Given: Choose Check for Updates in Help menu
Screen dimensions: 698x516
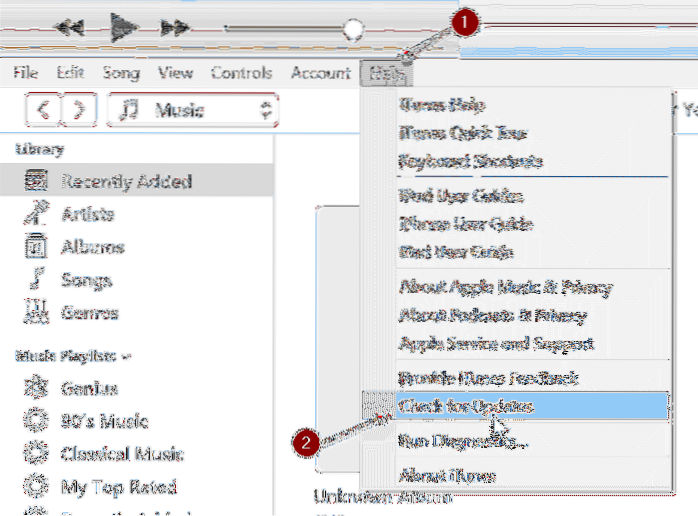Looking at the screenshot, I should [x=465, y=406].
